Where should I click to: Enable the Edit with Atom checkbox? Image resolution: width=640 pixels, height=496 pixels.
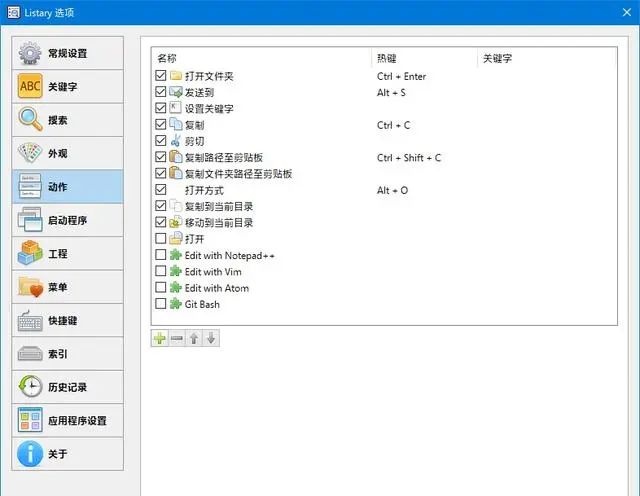coord(161,287)
